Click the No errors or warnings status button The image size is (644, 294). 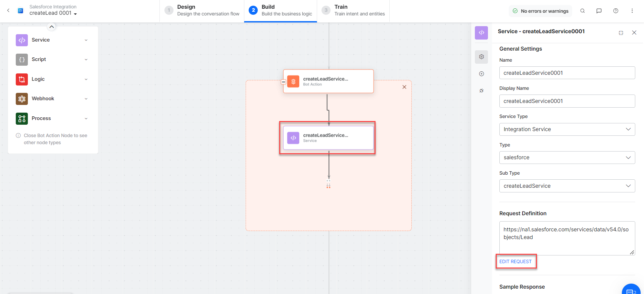[540, 11]
